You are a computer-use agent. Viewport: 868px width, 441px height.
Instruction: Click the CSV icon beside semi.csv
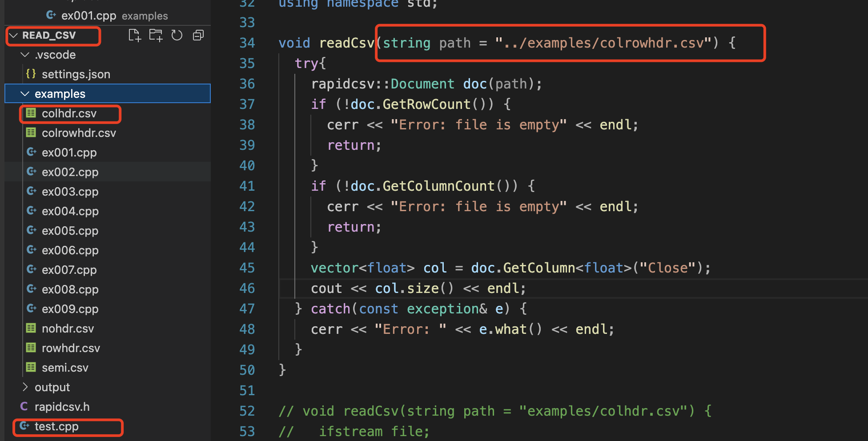point(31,367)
